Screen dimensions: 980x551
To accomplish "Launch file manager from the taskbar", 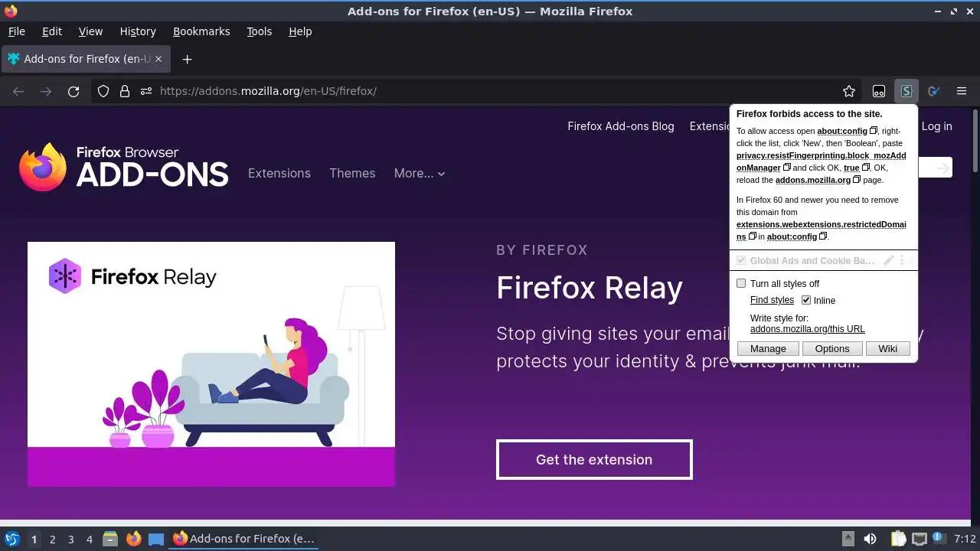I will (110, 539).
